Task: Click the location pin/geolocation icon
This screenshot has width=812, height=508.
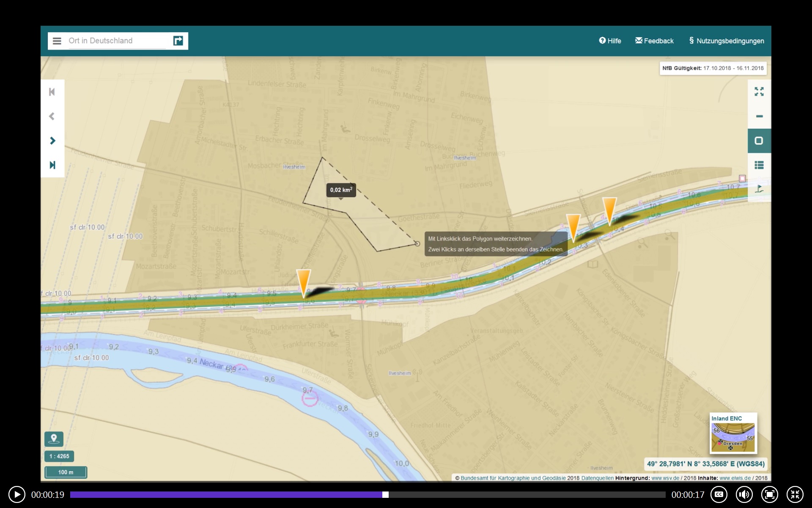Action: coord(53,439)
